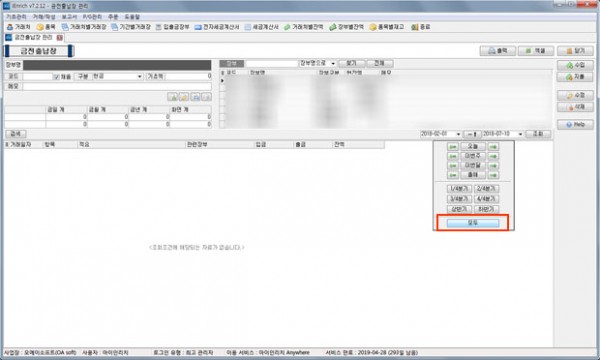Click the 메모 input field
The height and width of the screenshot is (360, 600).
click(117, 86)
